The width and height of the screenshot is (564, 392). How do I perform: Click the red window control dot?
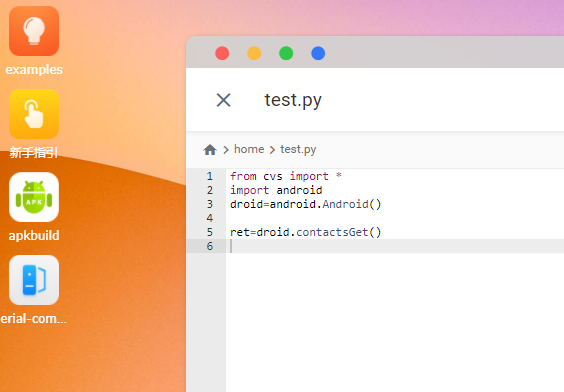coord(222,53)
